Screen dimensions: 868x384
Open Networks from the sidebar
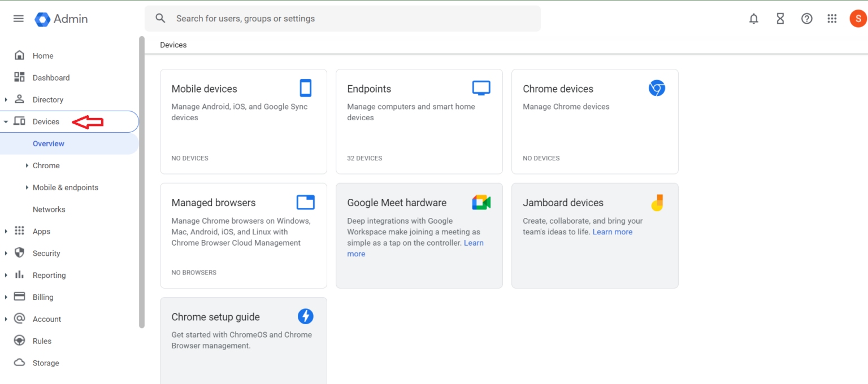click(x=49, y=209)
